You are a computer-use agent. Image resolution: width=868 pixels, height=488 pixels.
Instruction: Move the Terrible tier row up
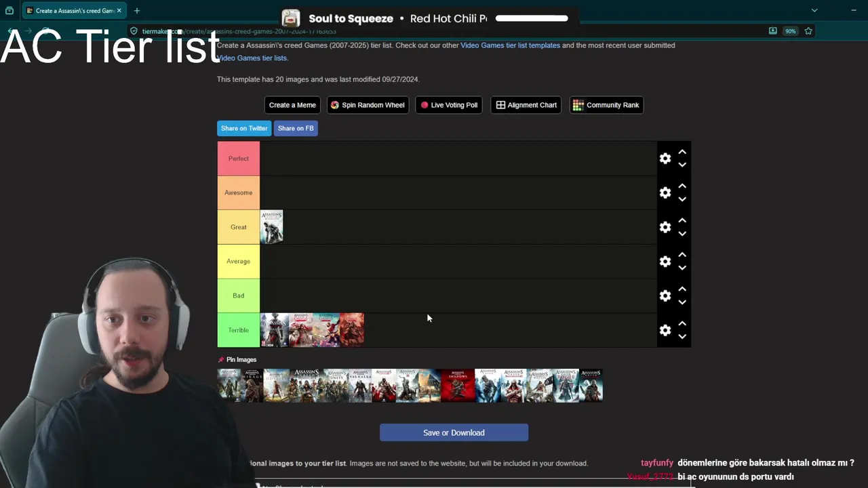pyautogui.click(x=682, y=323)
